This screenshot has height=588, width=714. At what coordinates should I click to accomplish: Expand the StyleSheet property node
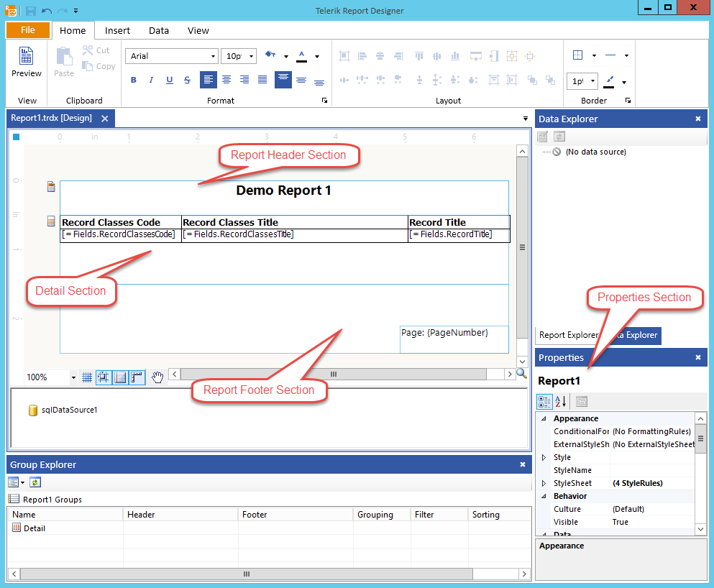pos(543,483)
